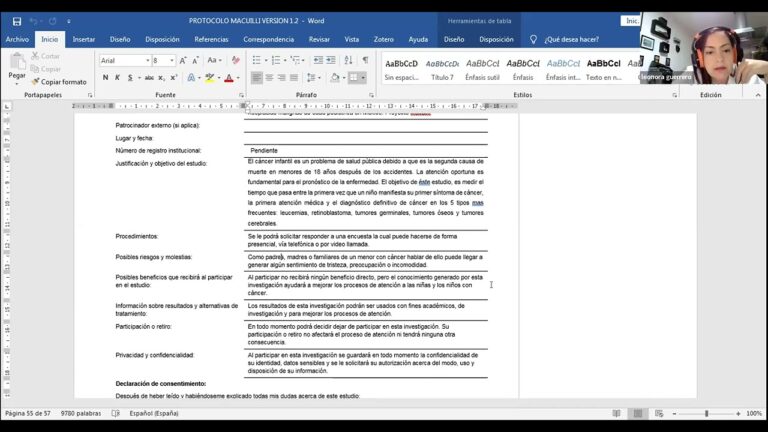The width and height of the screenshot is (768, 432).
Task: Toggle strikethrough abc formatting
Action: [149, 77]
